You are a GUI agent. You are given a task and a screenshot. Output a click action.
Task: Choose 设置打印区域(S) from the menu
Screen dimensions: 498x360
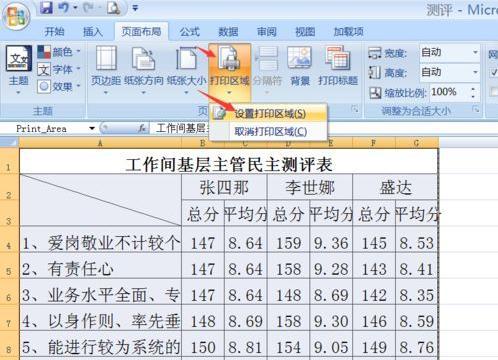[x=269, y=113]
